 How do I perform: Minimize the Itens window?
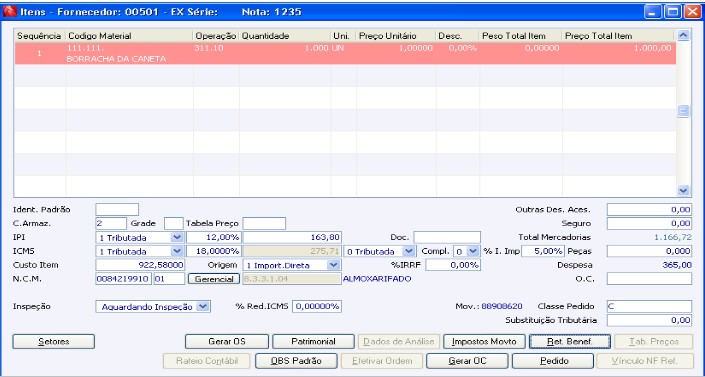(x=652, y=12)
